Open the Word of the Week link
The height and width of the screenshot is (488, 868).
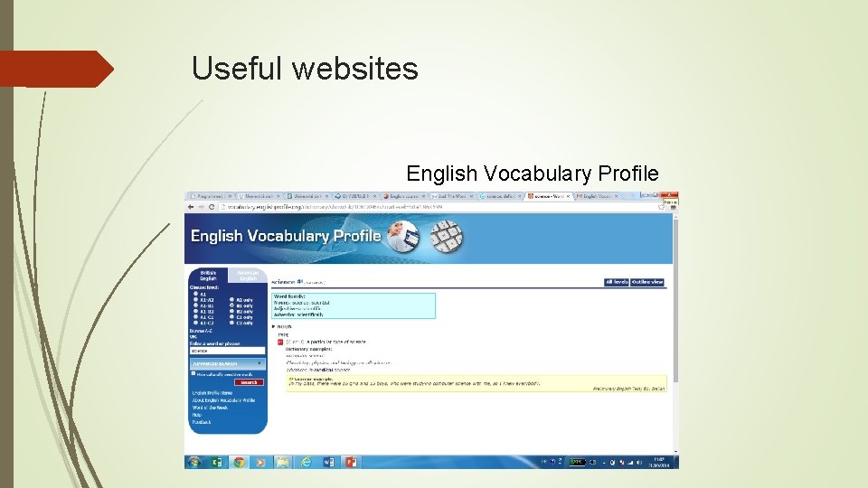click(x=210, y=408)
